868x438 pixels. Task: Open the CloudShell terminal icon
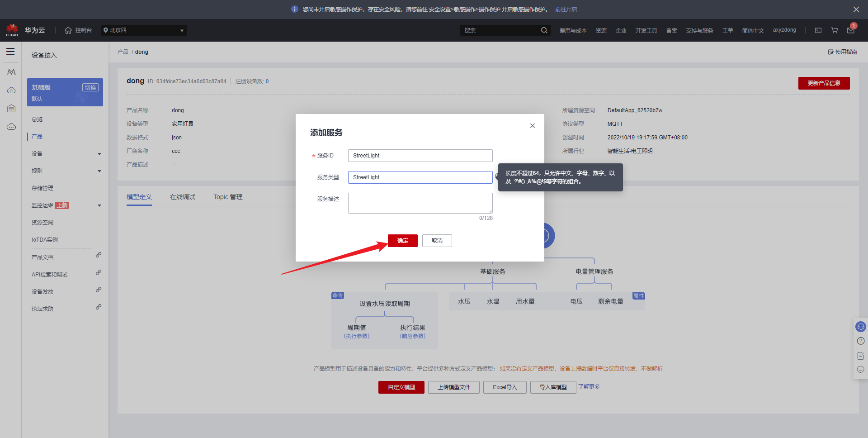click(818, 30)
